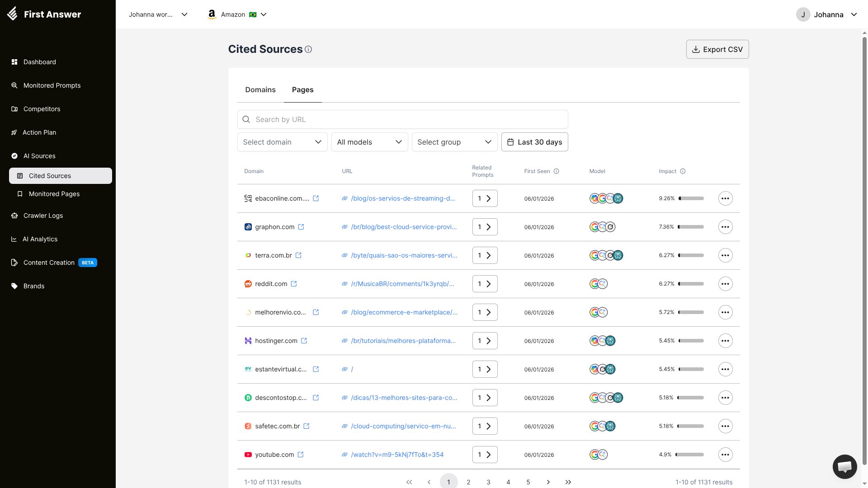Go to next page arrow

click(x=548, y=482)
